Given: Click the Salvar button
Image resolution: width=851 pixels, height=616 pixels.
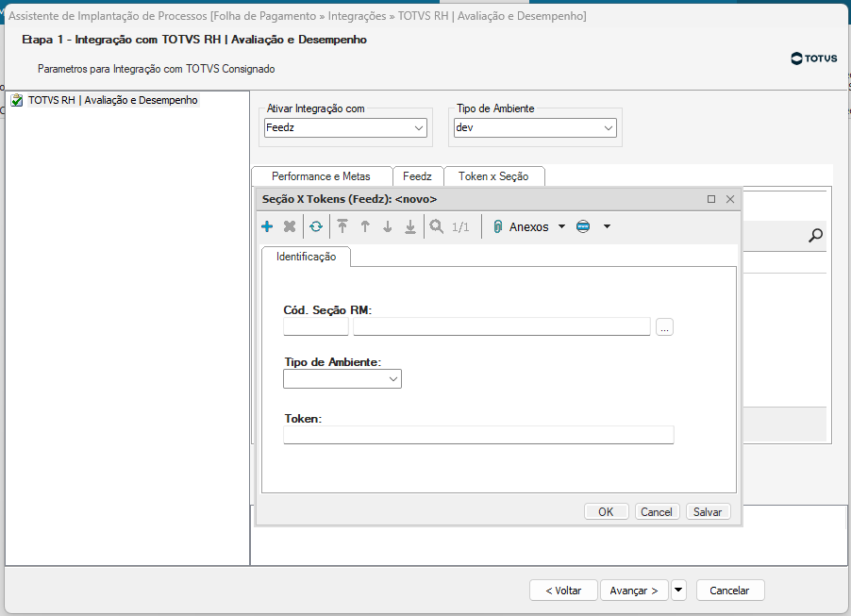Looking at the screenshot, I should (708, 512).
